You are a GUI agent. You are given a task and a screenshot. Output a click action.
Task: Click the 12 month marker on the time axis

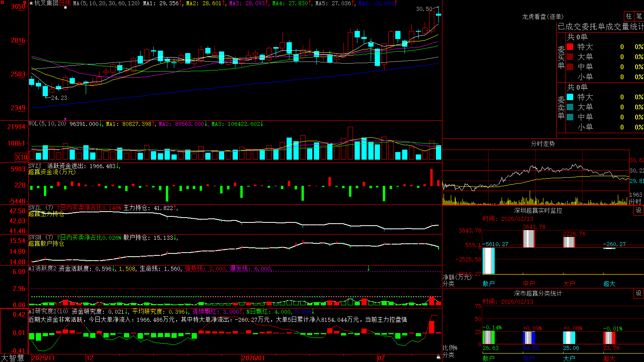[x=90, y=358]
